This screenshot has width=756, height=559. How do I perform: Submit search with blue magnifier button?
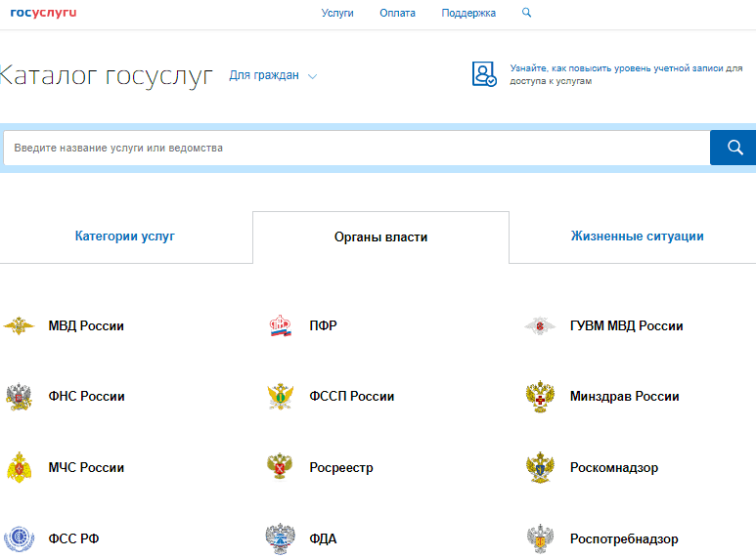(733, 148)
